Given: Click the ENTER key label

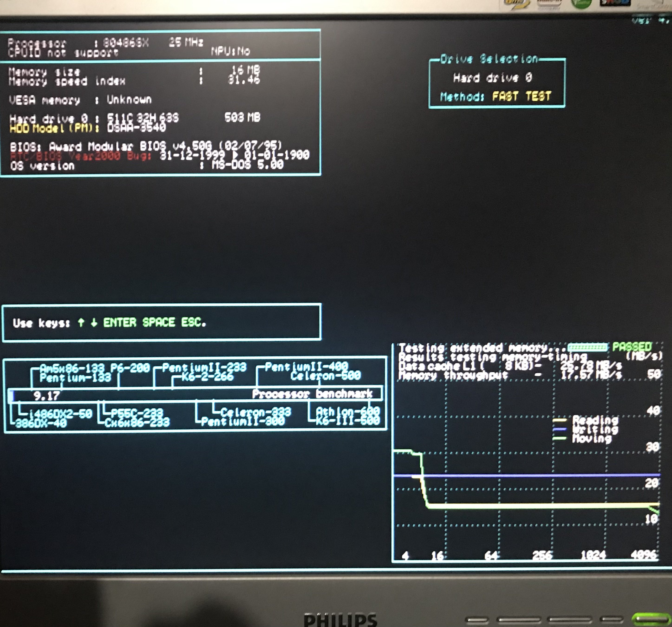Looking at the screenshot, I should tap(120, 323).
